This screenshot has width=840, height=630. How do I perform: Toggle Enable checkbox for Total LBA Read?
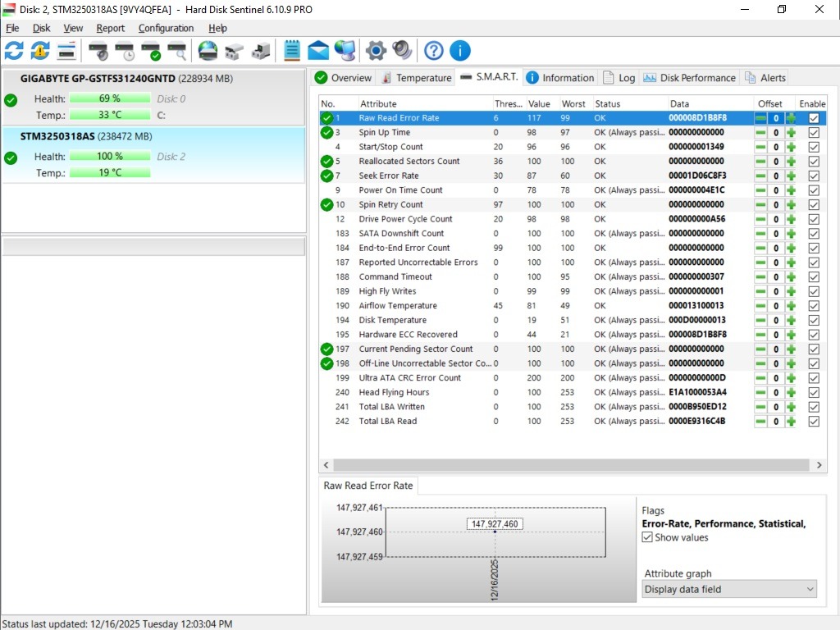(x=814, y=422)
